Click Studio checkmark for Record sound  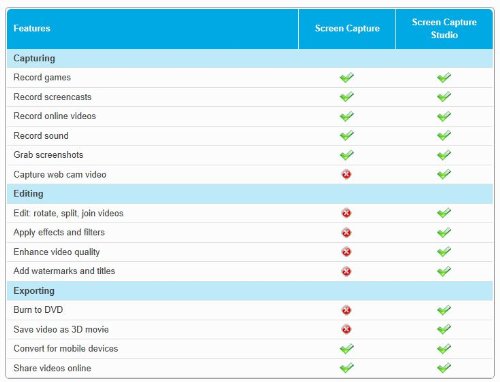(x=444, y=136)
